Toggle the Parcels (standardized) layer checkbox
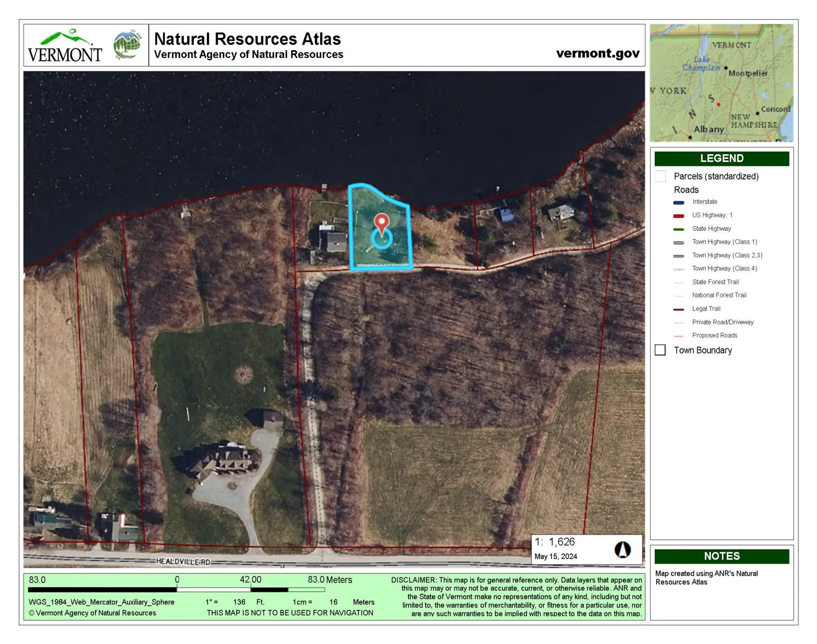The height and width of the screenshot is (644, 817). [x=660, y=176]
